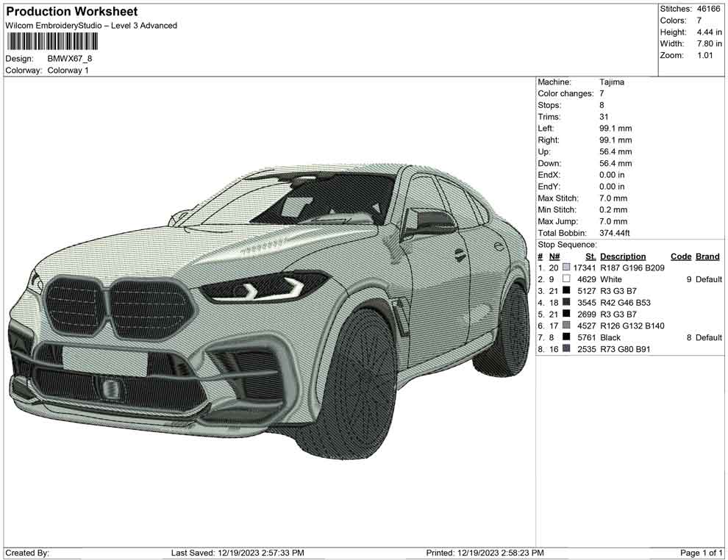
Task: Click the Colorway 1 value
Action: point(67,71)
